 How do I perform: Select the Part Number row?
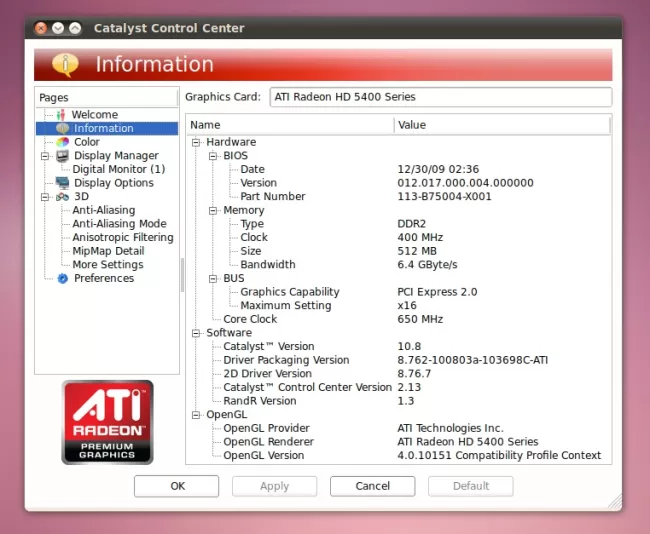click(399, 197)
